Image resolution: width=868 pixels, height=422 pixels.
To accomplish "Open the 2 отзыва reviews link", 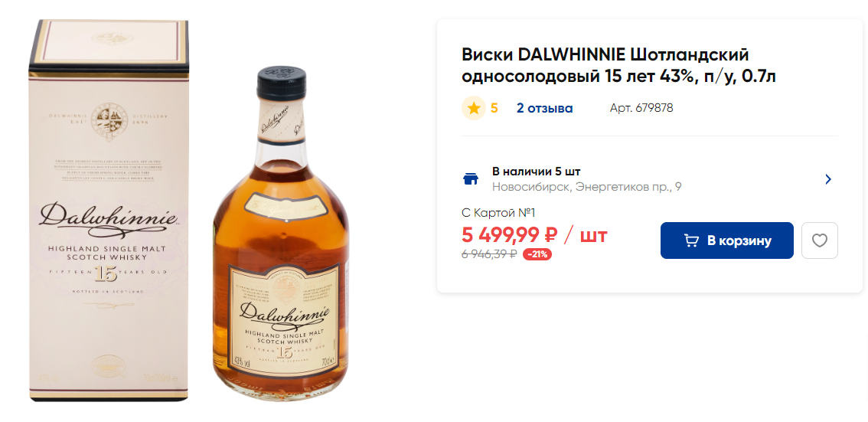I will pyautogui.click(x=545, y=108).
